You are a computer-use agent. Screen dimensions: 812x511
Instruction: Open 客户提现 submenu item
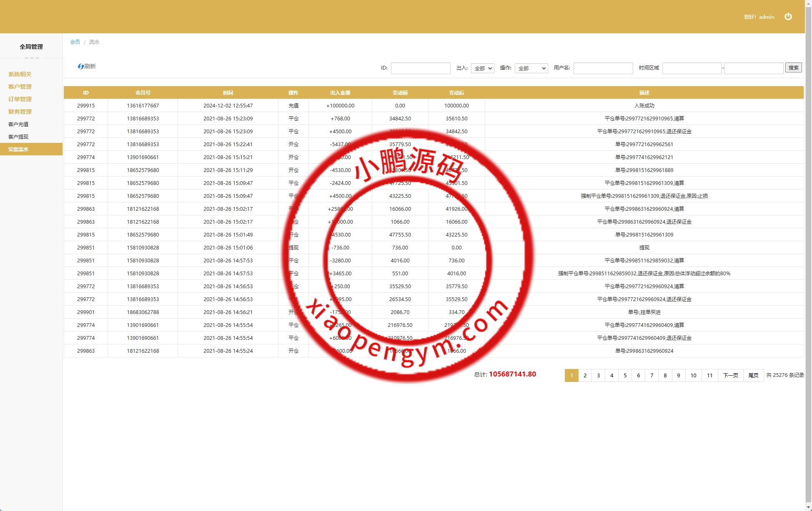click(x=18, y=137)
